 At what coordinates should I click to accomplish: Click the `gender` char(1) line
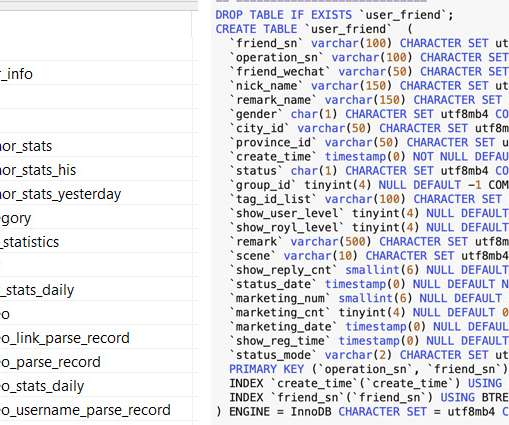369,114
